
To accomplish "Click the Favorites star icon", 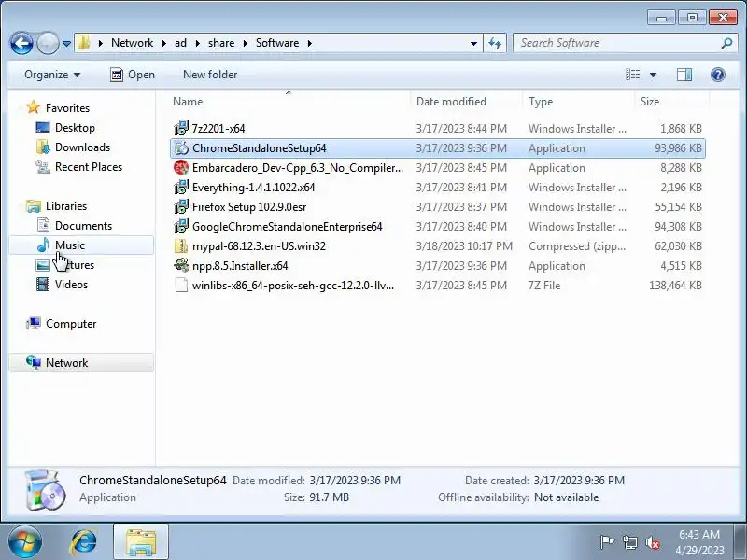I will click(33, 107).
